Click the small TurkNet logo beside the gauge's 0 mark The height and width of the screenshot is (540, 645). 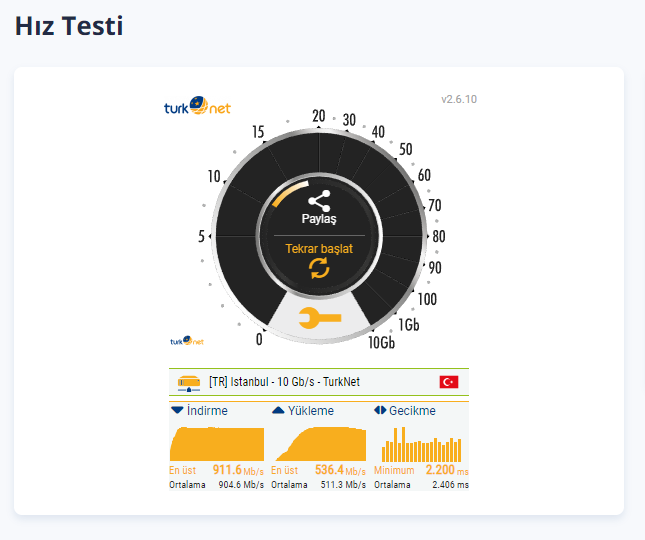point(187,341)
